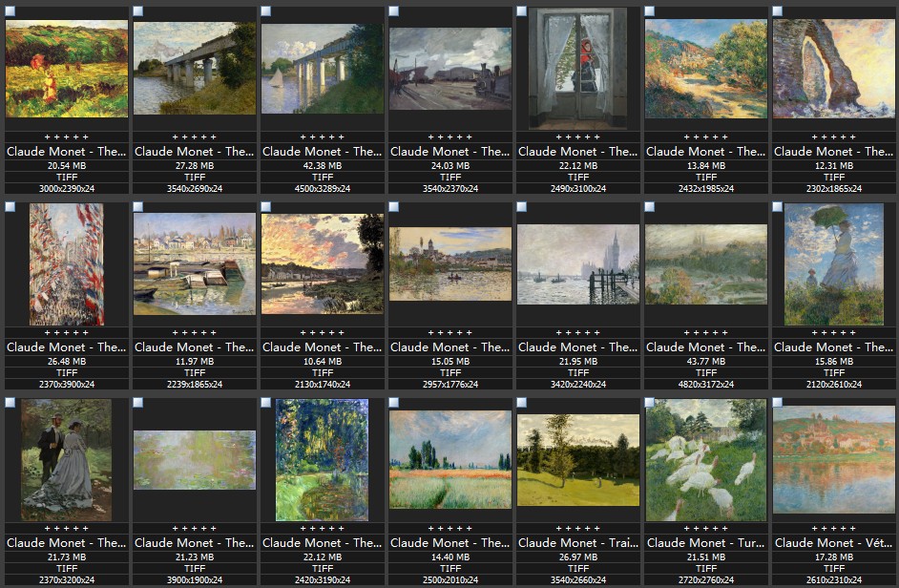The image size is (899, 588).
Task: Check the box of the 12.31 MB image
Action: pyautogui.click(x=778, y=10)
